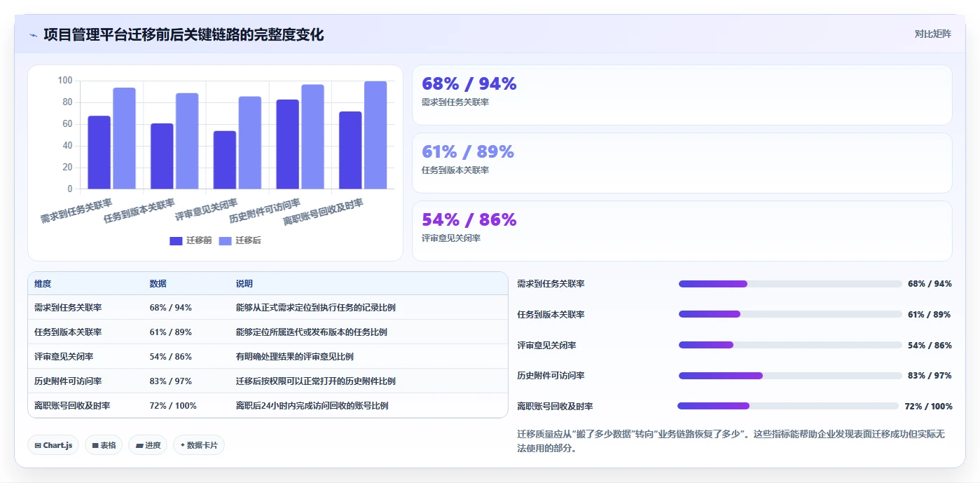
Task: Click description 离职后24小时内完成访问回收的账号比例
Action: pos(312,406)
